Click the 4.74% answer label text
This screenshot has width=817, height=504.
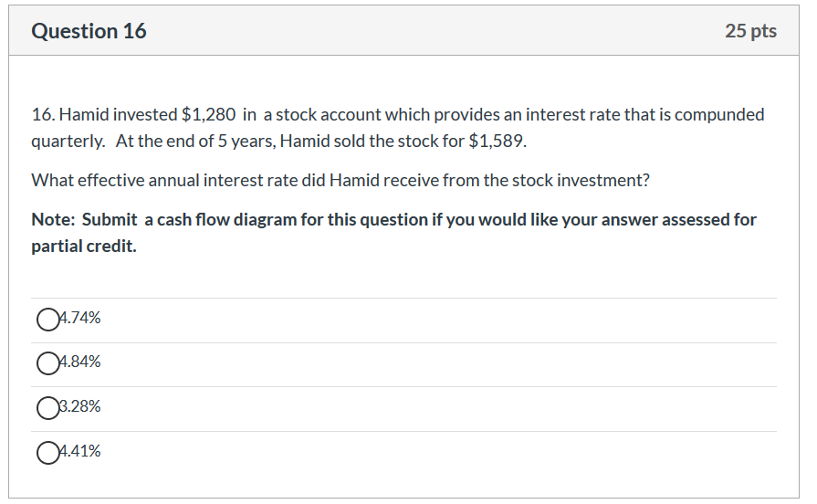click(x=79, y=318)
